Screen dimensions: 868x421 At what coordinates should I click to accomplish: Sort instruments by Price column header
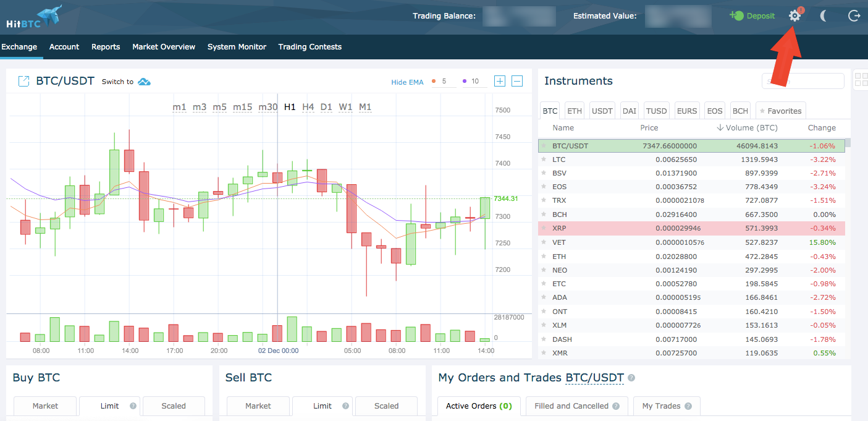[649, 128]
